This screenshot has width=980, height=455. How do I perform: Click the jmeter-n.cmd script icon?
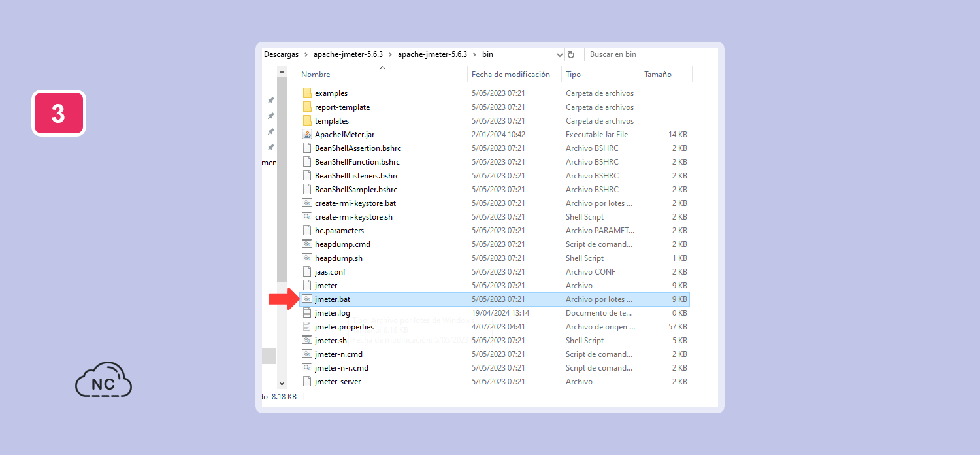coord(307,354)
